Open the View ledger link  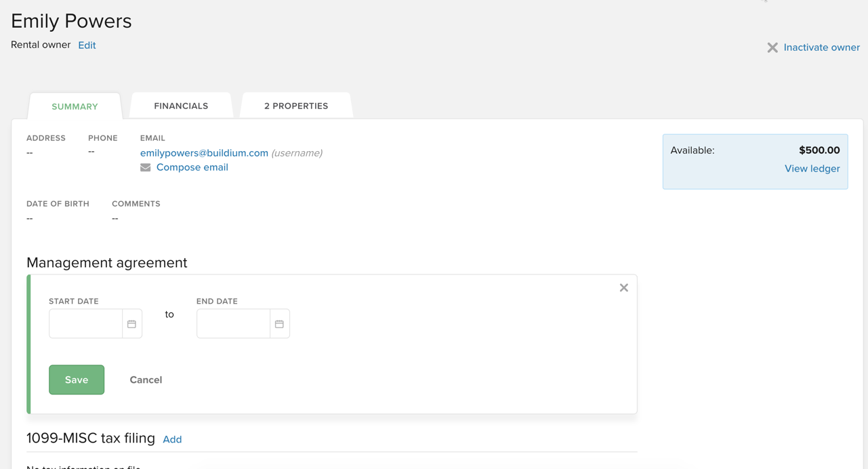coord(812,169)
